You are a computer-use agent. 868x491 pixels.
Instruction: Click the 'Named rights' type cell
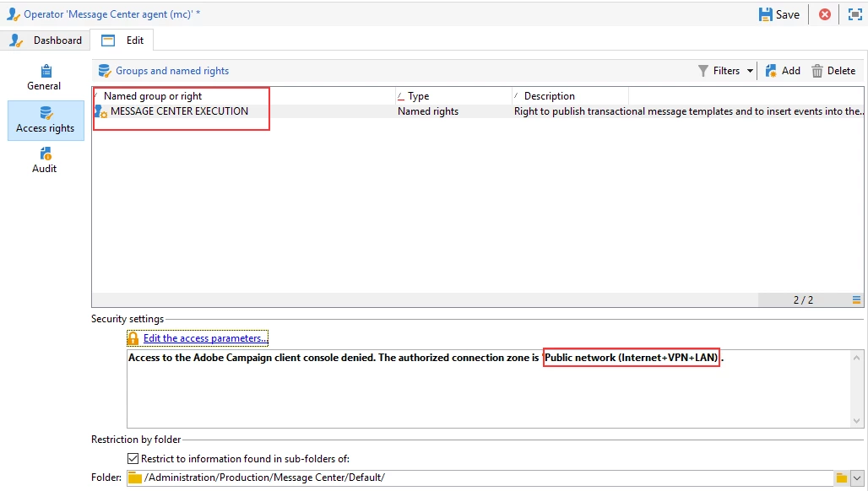pyautogui.click(x=428, y=111)
